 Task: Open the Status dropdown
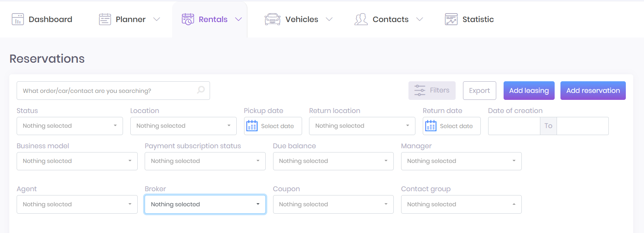tap(70, 126)
